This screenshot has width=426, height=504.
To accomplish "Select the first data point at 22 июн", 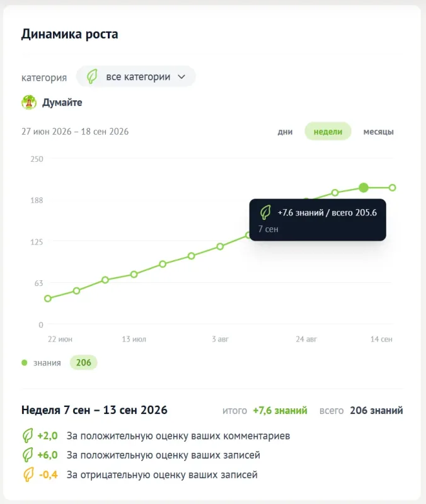I will click(x=48, y=299).
